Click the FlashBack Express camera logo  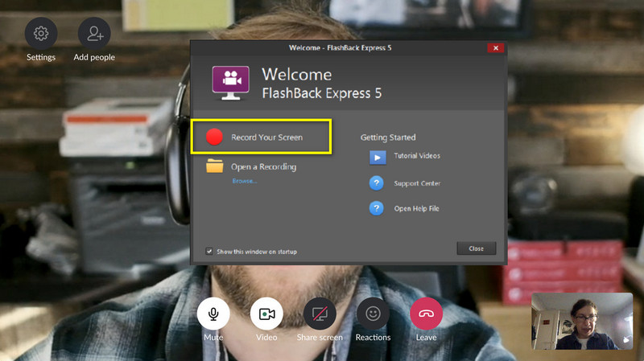(230, 83)
